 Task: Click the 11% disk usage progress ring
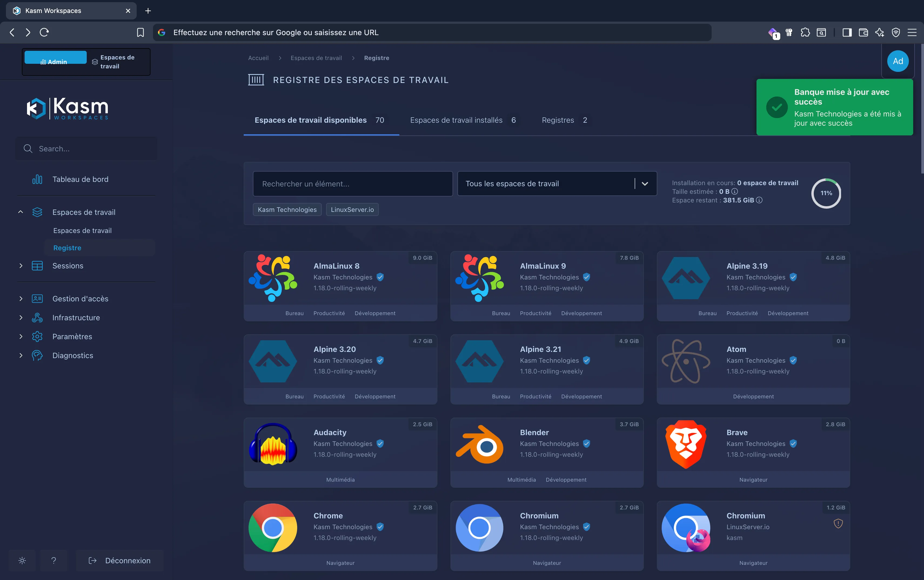[x=826, y=193]
